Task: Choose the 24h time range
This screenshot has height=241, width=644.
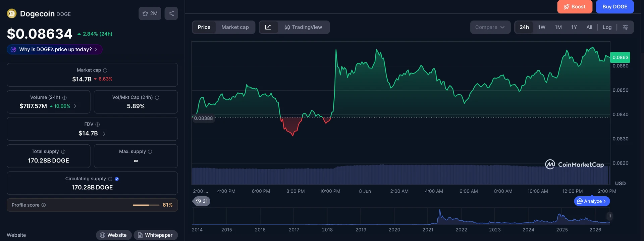Action: (x=524, y=27)
